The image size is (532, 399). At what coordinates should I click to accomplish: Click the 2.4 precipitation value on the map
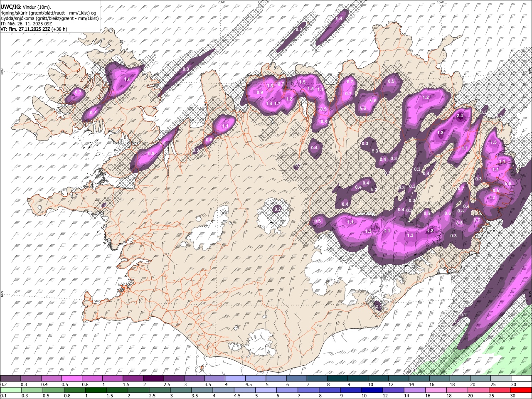pos(460,116)
